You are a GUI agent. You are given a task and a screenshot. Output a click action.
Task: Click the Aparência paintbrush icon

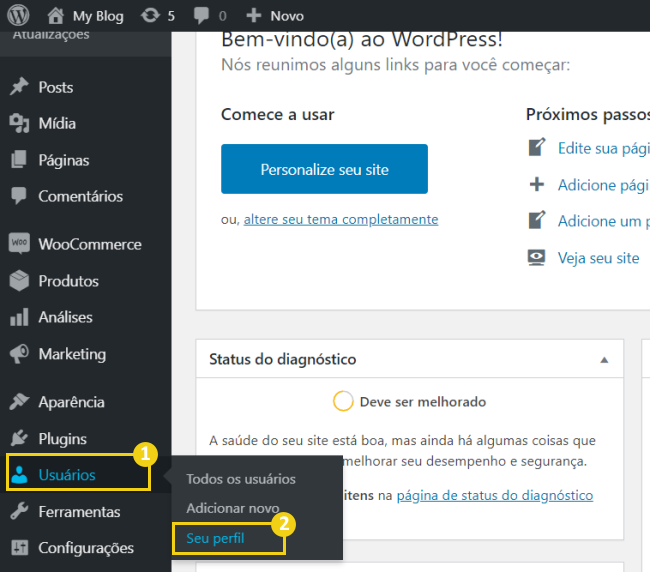click(x=19, y=402)
